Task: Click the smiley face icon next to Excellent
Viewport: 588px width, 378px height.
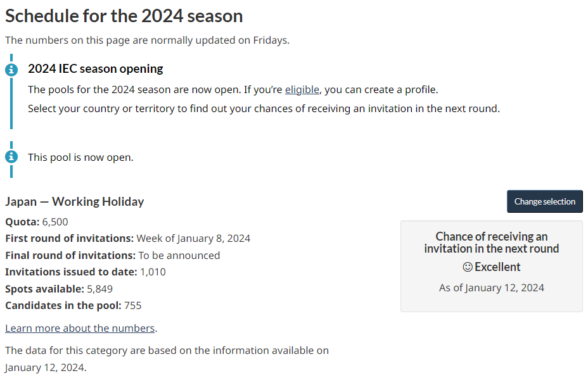Action: point(467,267)
